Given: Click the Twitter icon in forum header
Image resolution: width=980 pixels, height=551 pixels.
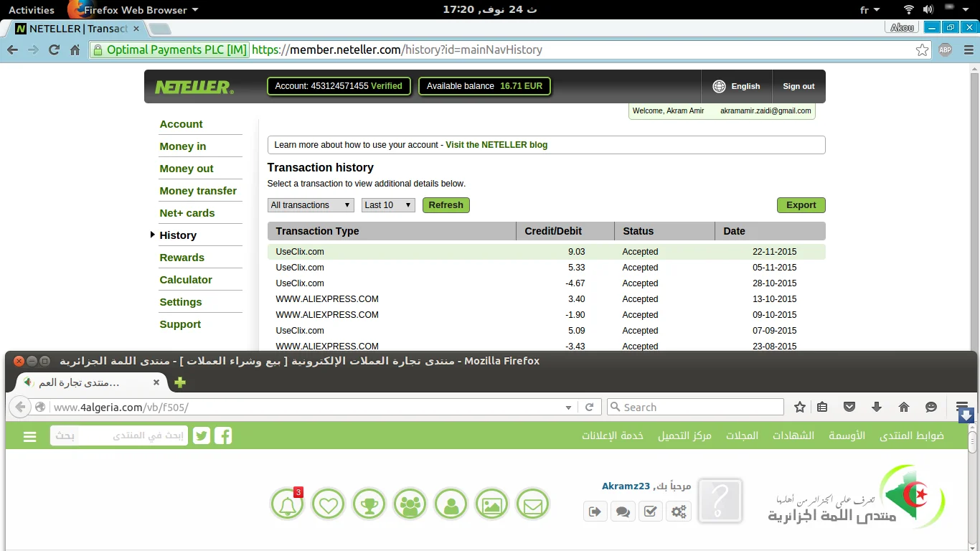Looking at the screenshot, I should point(202,435).
